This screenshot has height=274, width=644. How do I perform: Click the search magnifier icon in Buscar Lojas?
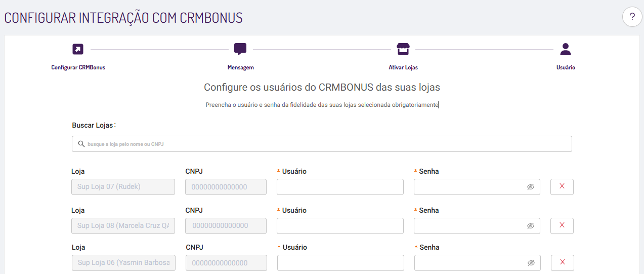click(81, 144)
